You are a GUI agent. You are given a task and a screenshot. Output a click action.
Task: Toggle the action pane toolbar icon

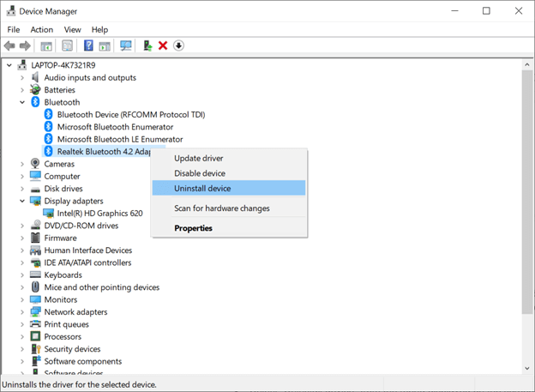coord(105,45)
